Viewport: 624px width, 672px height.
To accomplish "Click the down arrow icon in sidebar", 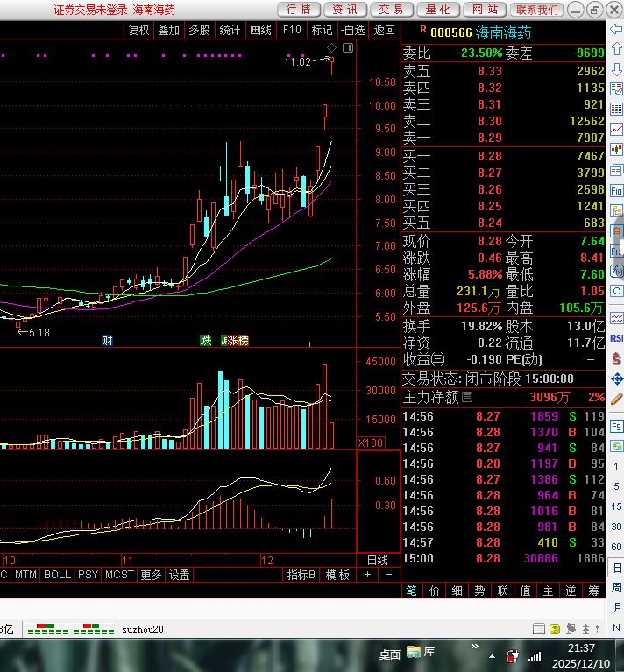I will pyautogui.click(x=616, y=69).
